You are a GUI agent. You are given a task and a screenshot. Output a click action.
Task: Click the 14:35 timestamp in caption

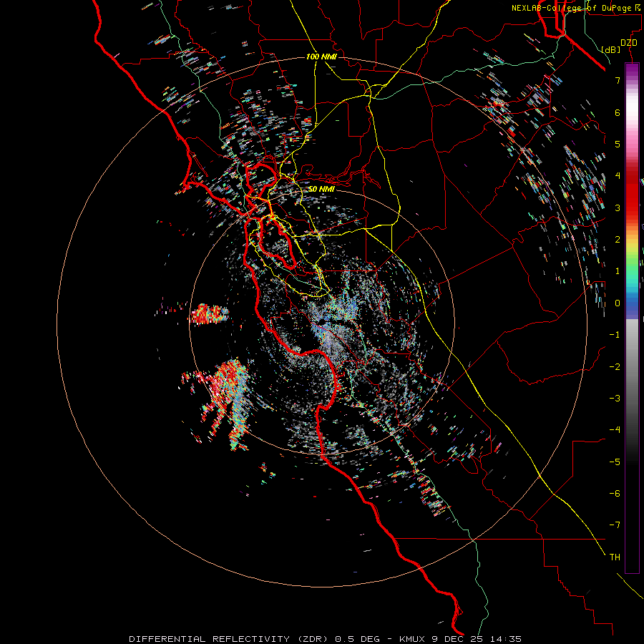504,639
